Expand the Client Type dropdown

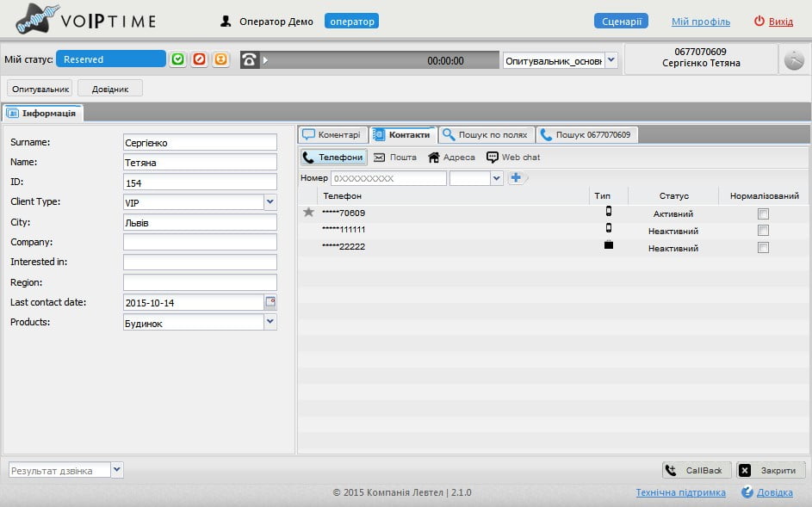click(270, 202)
